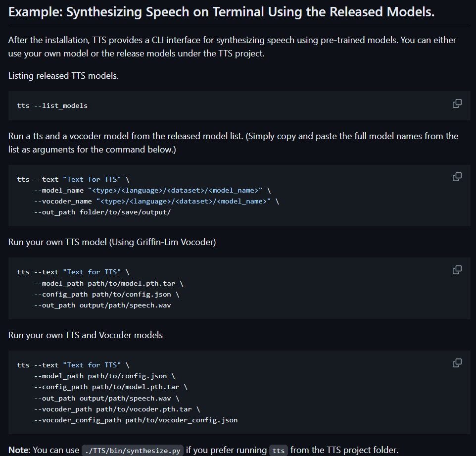Copy the released model vocoder command block
This screenshot has width=476, height=456.
coord(457,177)
